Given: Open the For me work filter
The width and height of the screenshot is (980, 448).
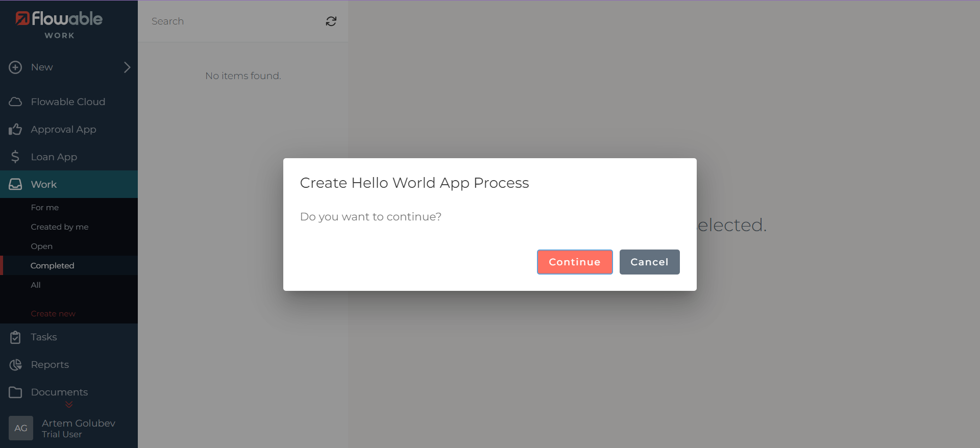Looking at the screenshot, I should point(45,208).
